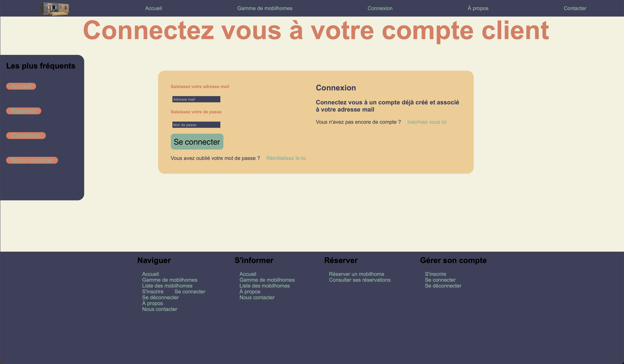The height and width of the screenshot is (364, 624).
Task: Click the Accueil shortcut button
Action: tap(21, 86)
